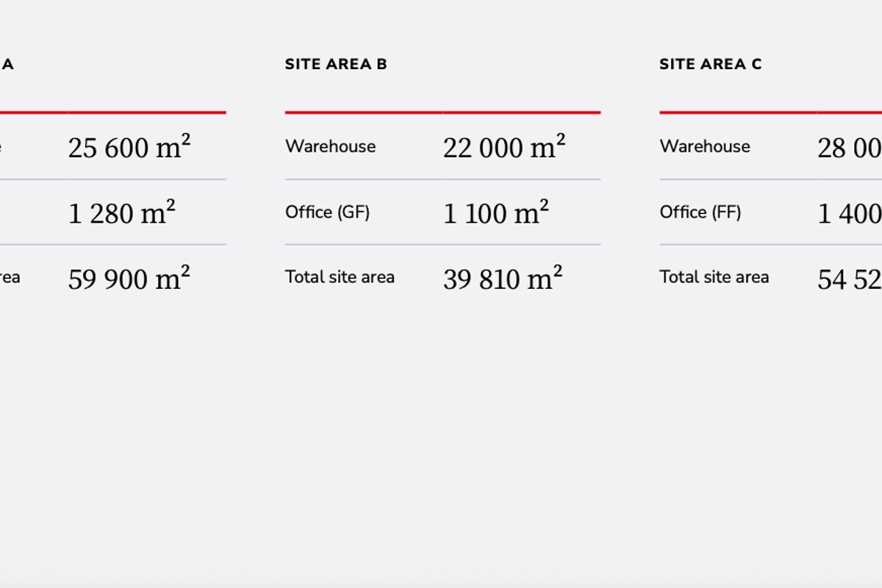Click the 25 600 m² value
Viewport: 882px width, 588px height.
point(129,148)
